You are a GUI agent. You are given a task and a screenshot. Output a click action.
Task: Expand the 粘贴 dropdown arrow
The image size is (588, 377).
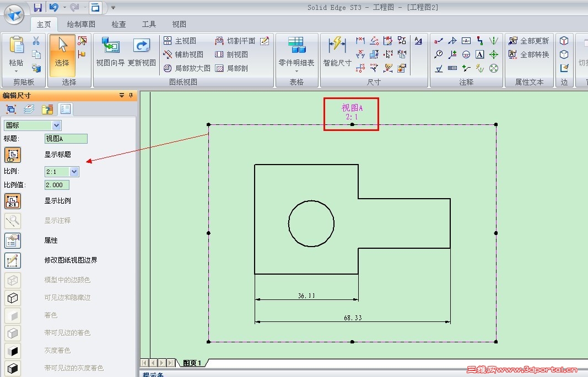(x=16, y=71)
